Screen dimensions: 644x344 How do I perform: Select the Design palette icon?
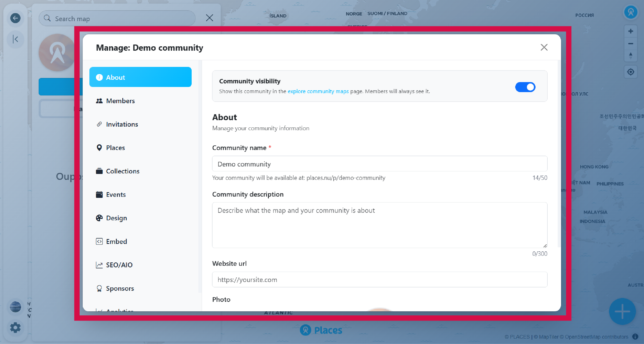click(99, 218)
